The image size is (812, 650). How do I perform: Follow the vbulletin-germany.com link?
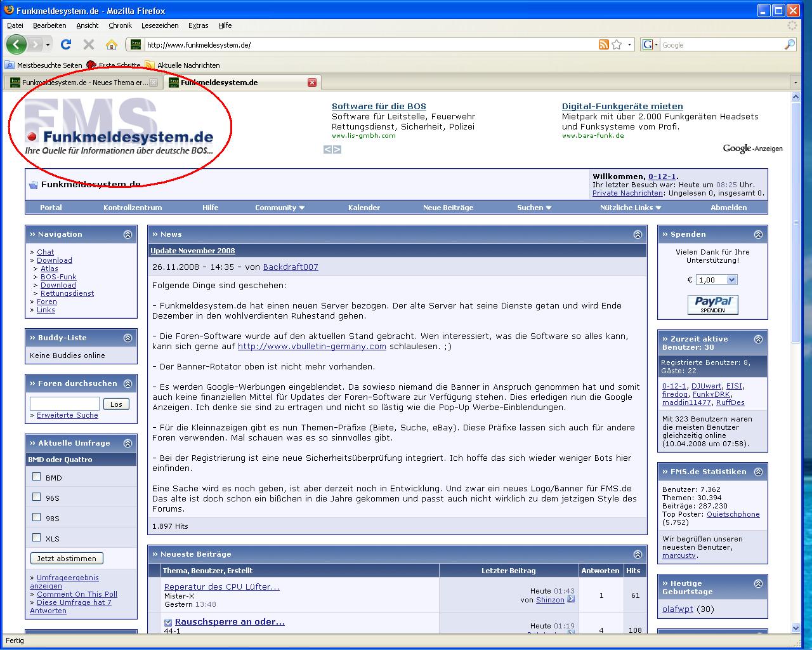[312, 346]
